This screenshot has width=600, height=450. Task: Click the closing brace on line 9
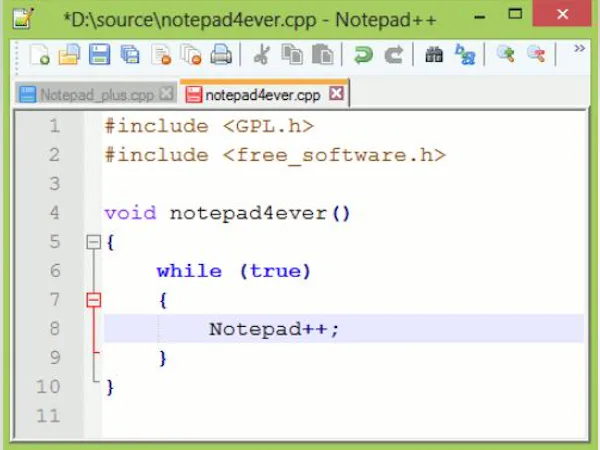pos(163,358)
